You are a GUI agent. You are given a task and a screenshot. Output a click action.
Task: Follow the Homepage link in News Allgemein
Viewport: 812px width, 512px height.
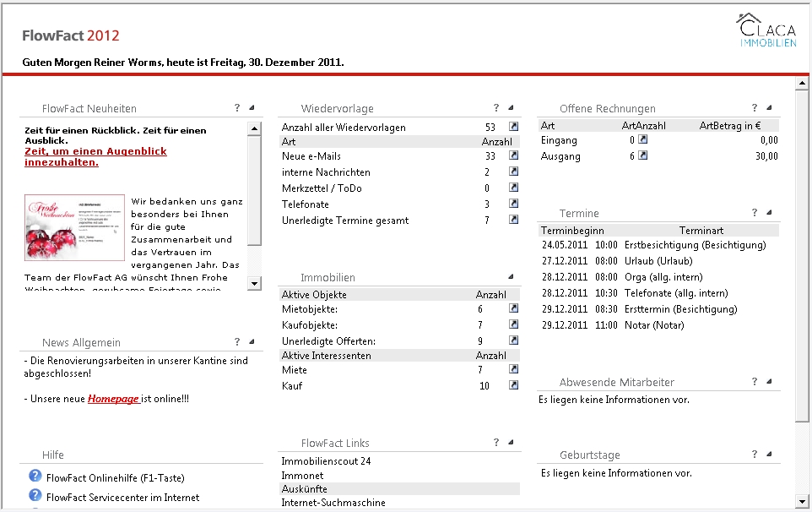[x=113, y=399]
